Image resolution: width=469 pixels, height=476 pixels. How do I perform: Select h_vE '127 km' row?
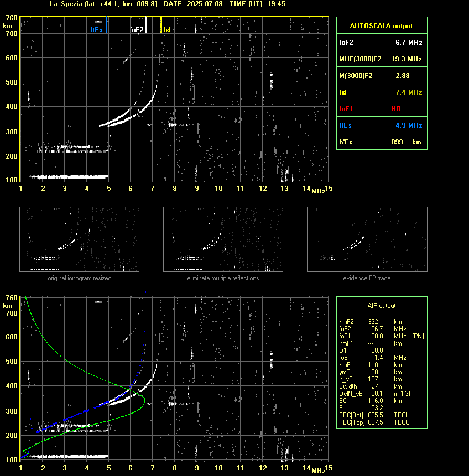(x=371, y=379)
